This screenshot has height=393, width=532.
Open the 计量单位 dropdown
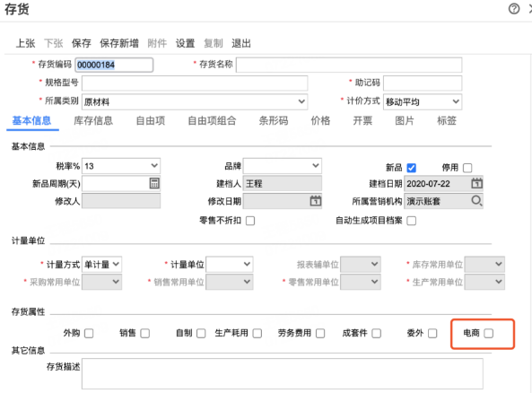tap(230, 264)
